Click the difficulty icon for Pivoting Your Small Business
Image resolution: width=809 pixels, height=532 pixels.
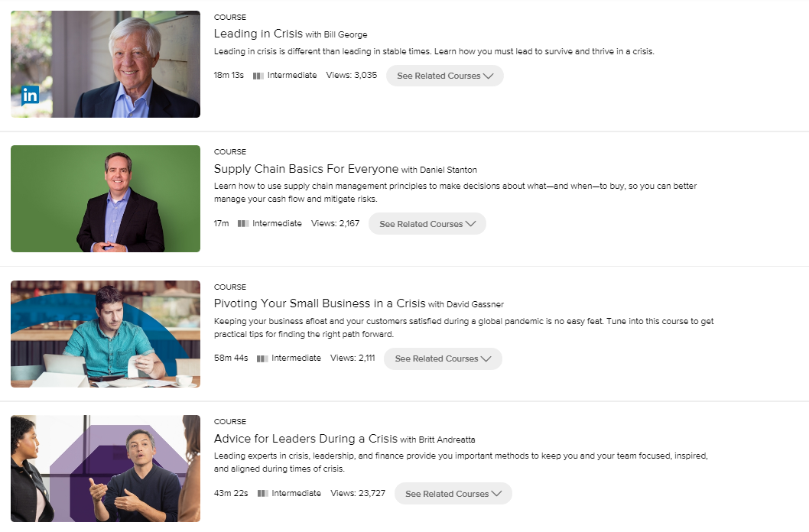pos(262,358)
